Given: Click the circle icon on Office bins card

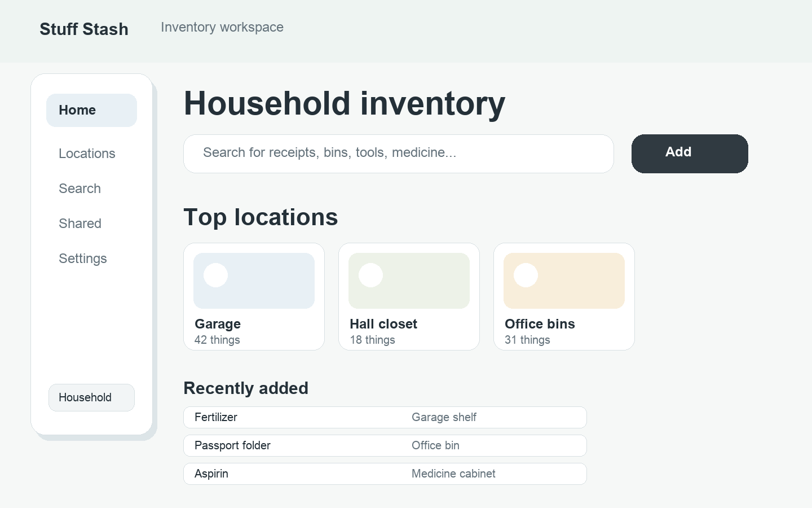Looking at the screenshot, I should [526, 275].
